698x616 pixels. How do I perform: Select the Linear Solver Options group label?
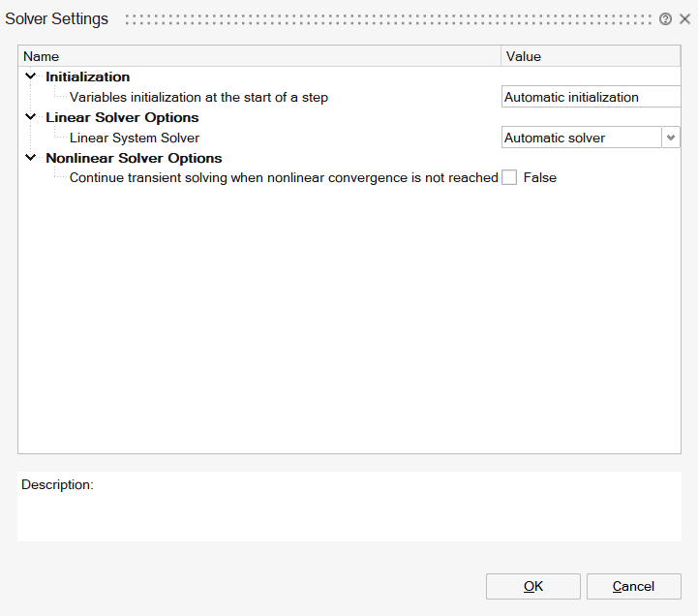point(122,117)
